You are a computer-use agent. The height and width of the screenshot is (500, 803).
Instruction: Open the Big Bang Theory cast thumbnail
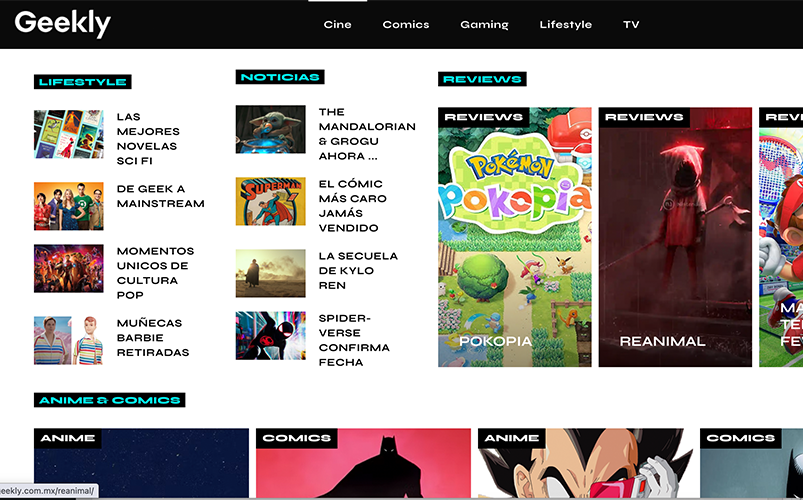pos(68,206)
